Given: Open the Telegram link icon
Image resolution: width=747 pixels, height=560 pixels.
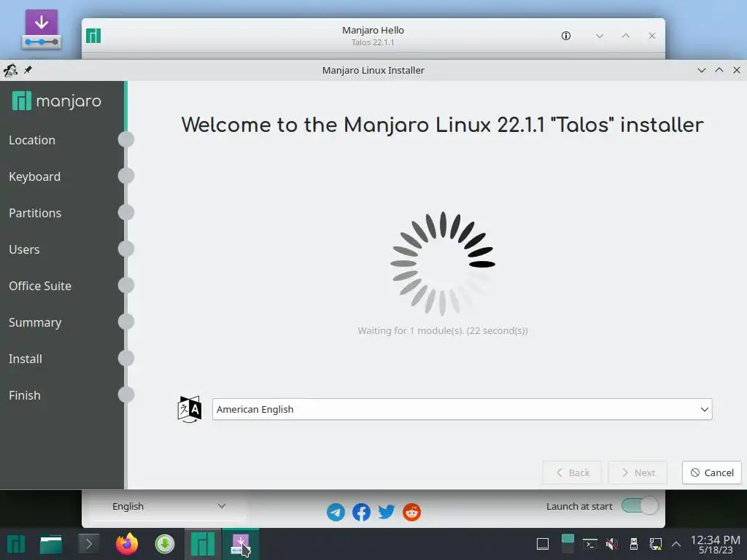Looking at the screenshot, I should 336,513.
